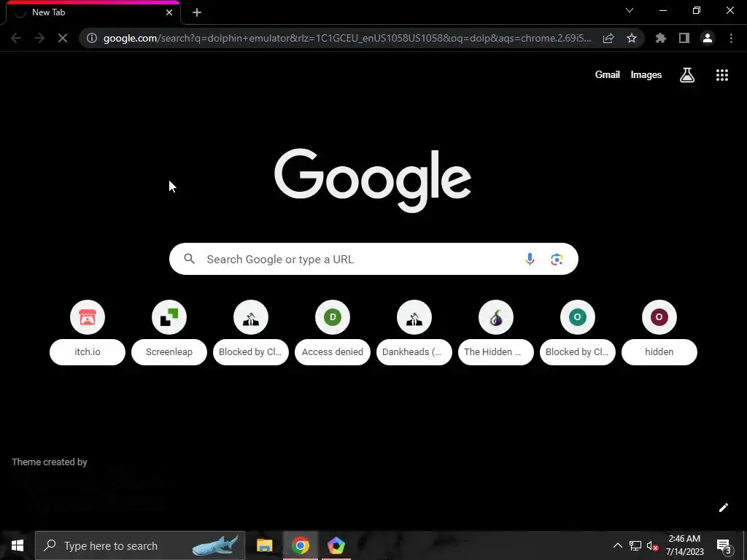This screenshot has width=747, height=560.
Task: Open the itch.io shortcut icon
Action: pyautogui.click(x=88, y=317)
